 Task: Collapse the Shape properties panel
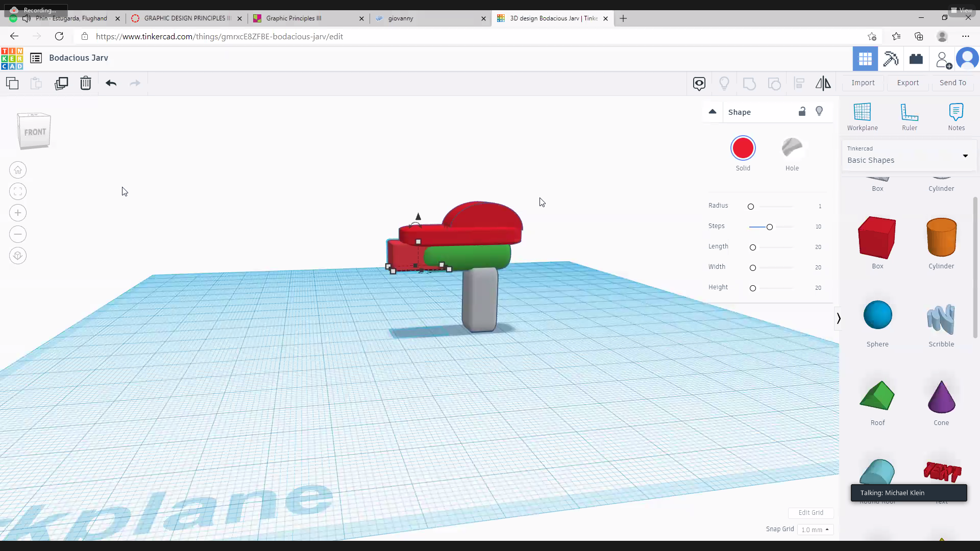713,112
